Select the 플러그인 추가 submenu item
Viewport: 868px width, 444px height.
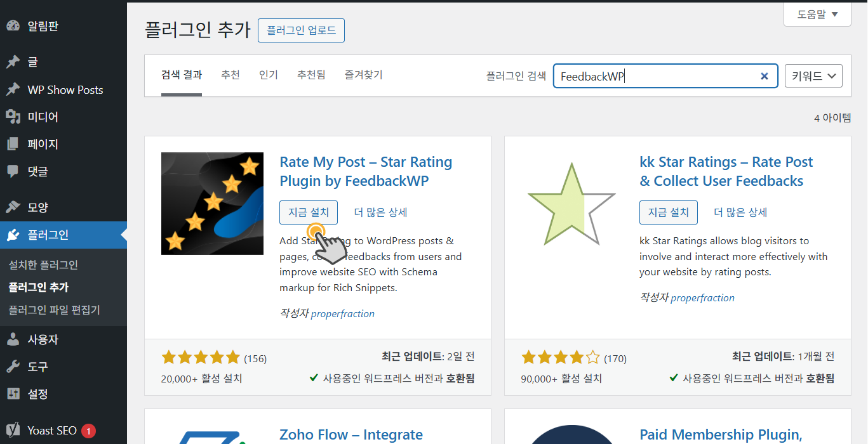39,287
